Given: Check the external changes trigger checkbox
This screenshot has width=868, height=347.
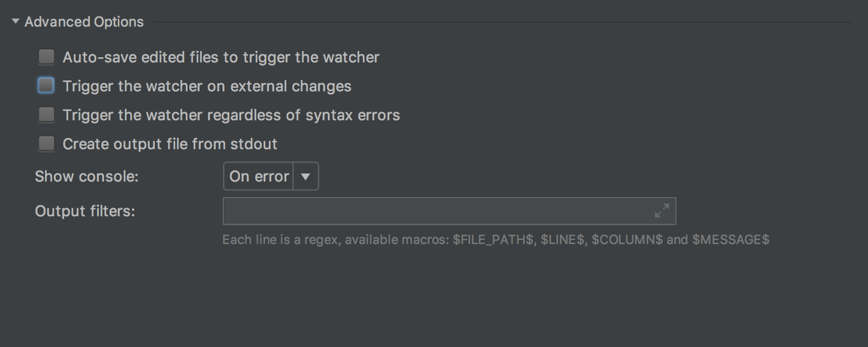Looking at the screenshot, I should (46, 86).
